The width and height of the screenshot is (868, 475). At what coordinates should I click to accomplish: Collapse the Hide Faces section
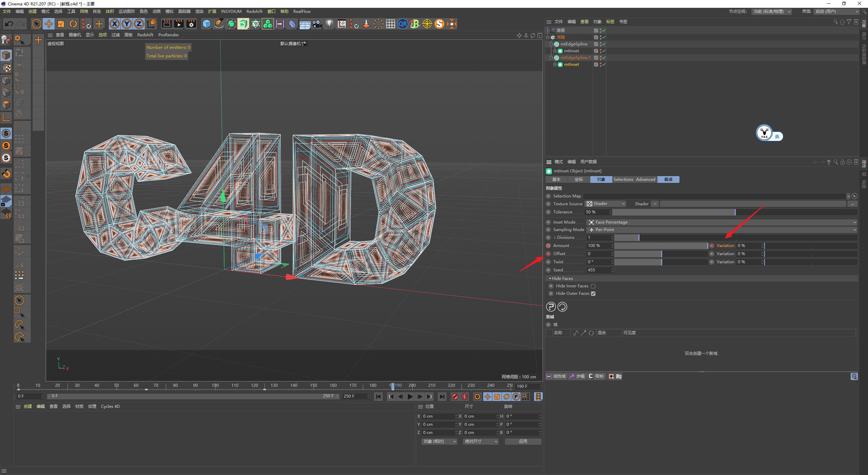550,279
